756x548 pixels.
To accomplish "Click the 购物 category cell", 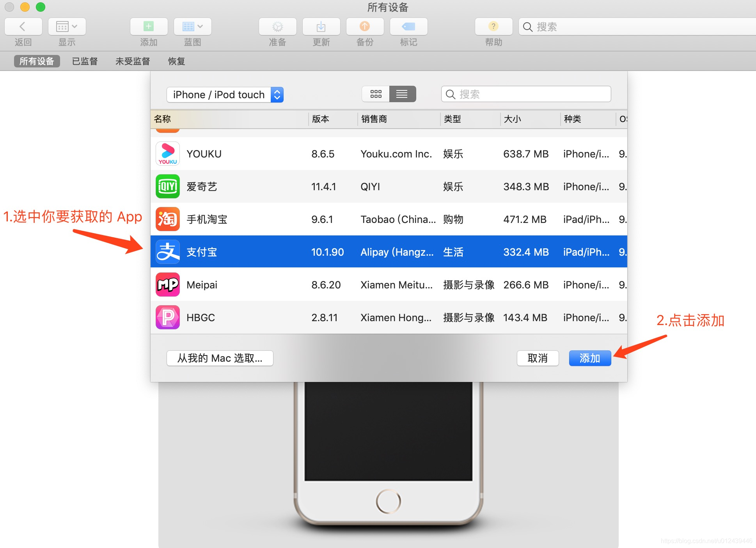I will click(x=453, y=219).
